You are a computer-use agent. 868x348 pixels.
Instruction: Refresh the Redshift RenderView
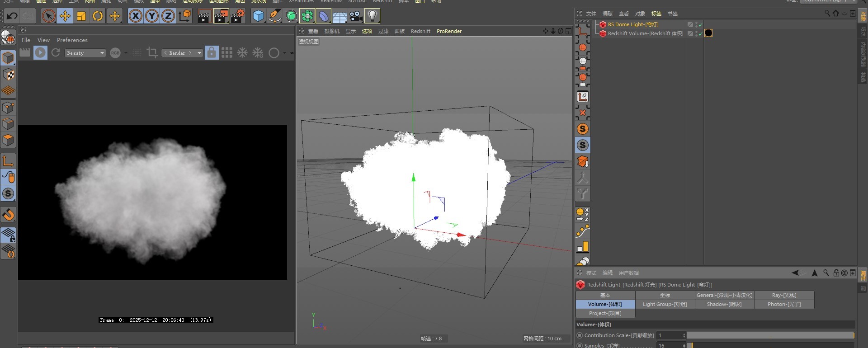56,53
